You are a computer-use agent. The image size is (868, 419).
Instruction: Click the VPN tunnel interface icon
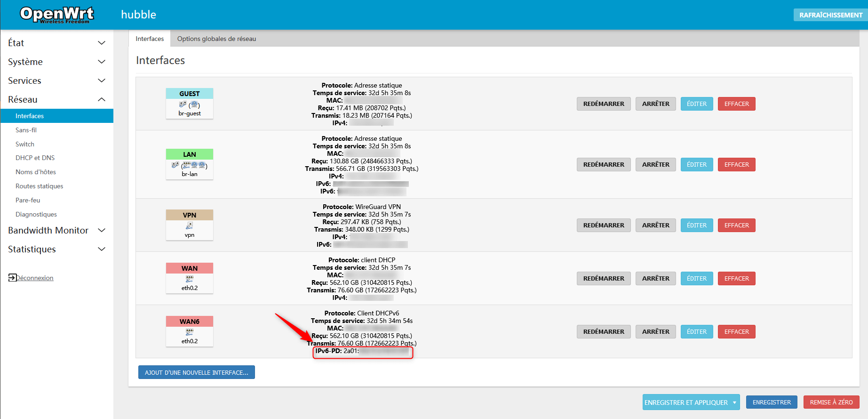coord(190,226)
